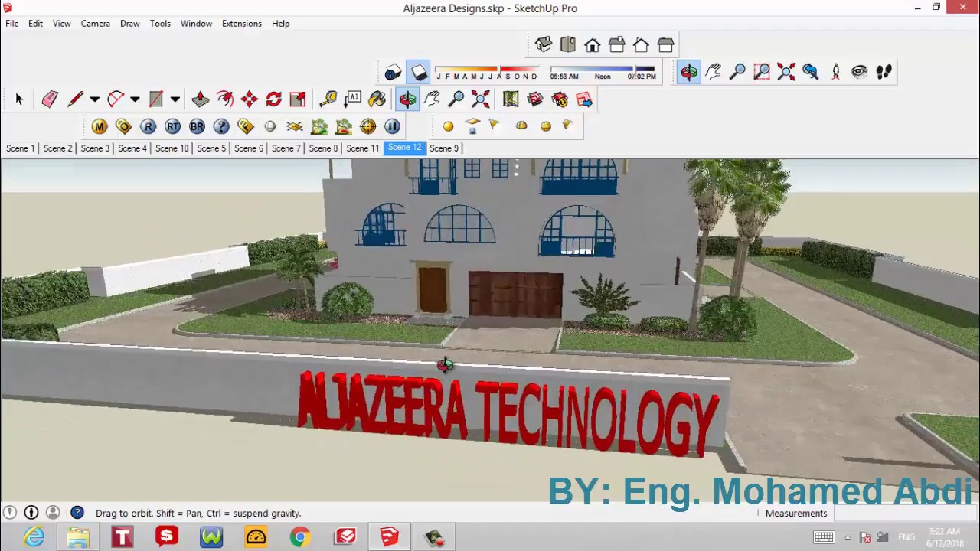The width and height of the screenshot is (980, 551).
Task: Open the Draw menu
Action: pyautogui.click(x=130, y=24)
